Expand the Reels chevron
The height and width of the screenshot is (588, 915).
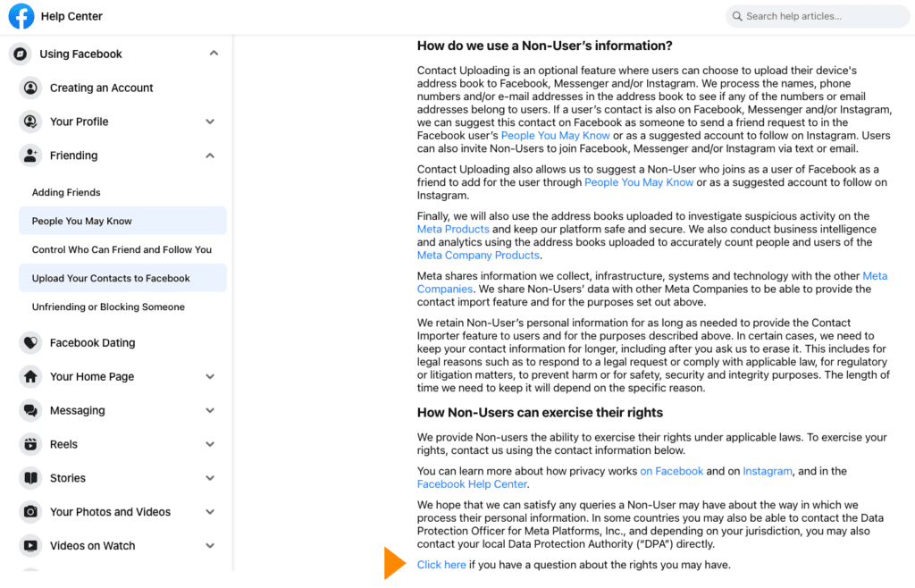click(x=210, y=444)
